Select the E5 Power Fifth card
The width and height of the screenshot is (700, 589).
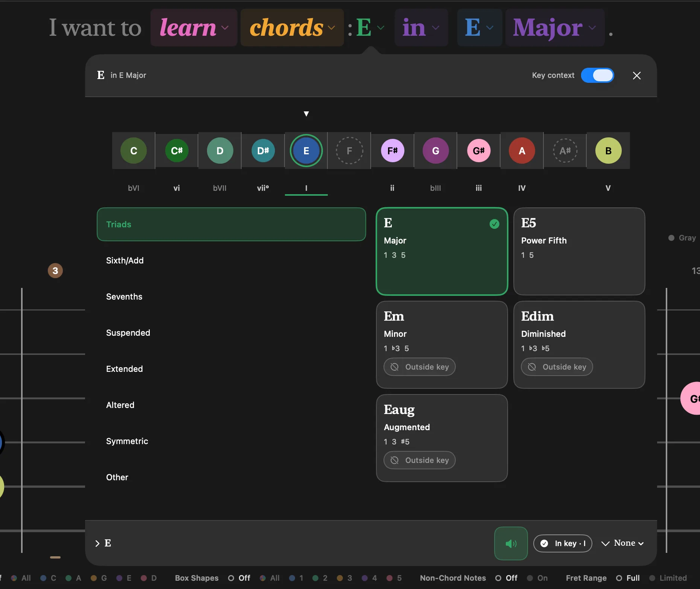[579, 251]
